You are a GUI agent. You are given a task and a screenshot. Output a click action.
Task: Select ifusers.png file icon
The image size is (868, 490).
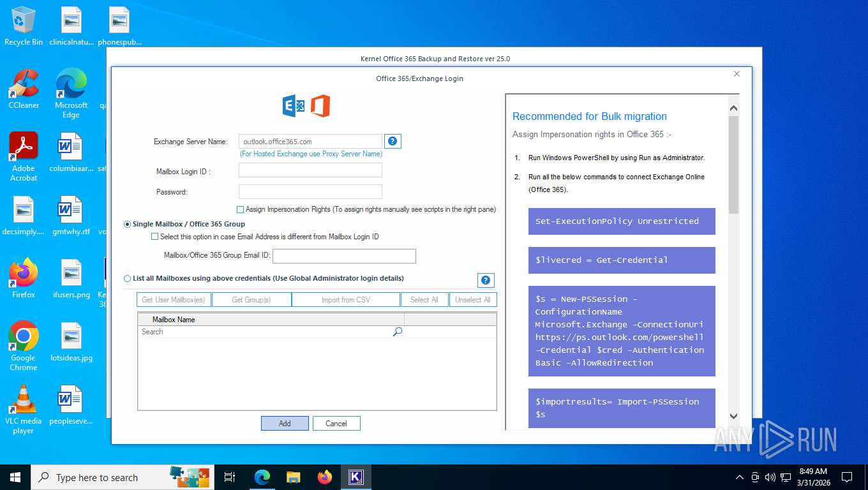tap(71, 279)
